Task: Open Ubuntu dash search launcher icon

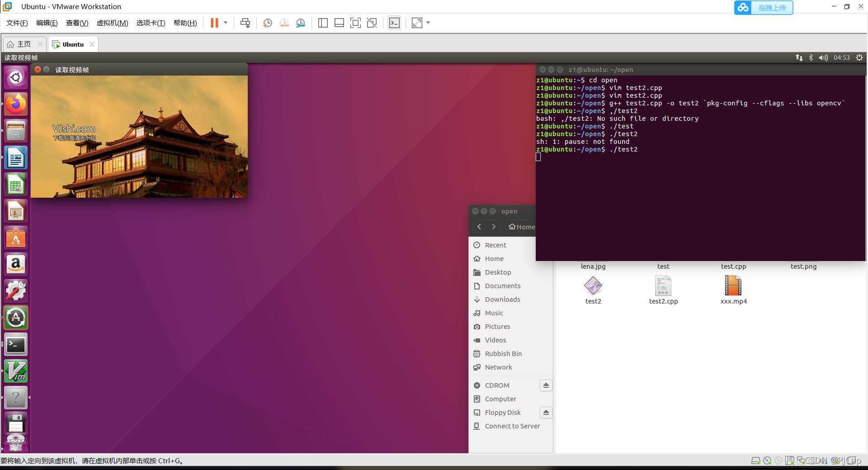Action: point(16,77)
